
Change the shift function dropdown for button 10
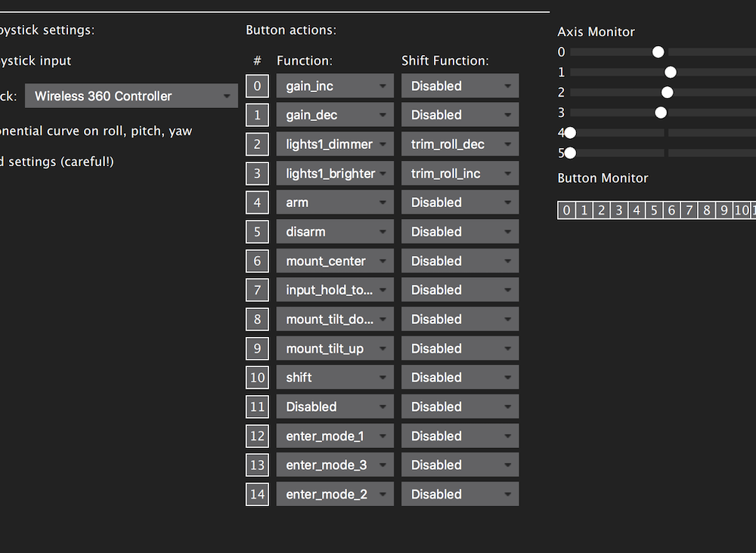point(460,377)
